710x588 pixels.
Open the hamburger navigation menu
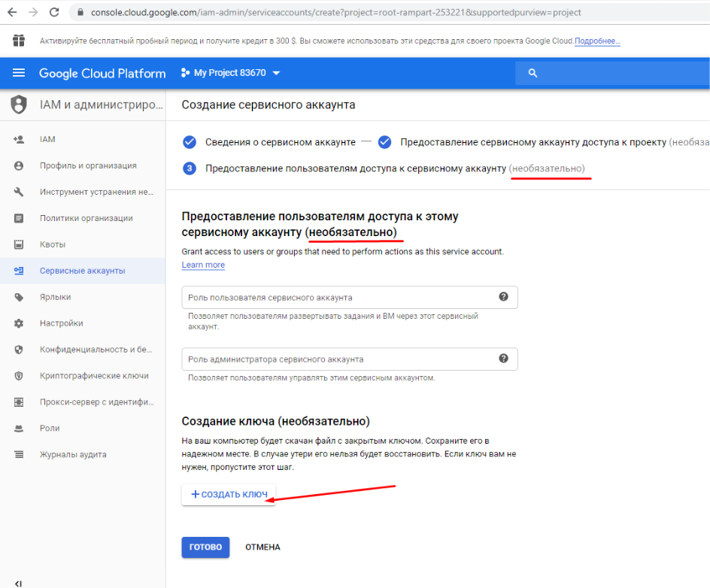[x=19, y=73]
